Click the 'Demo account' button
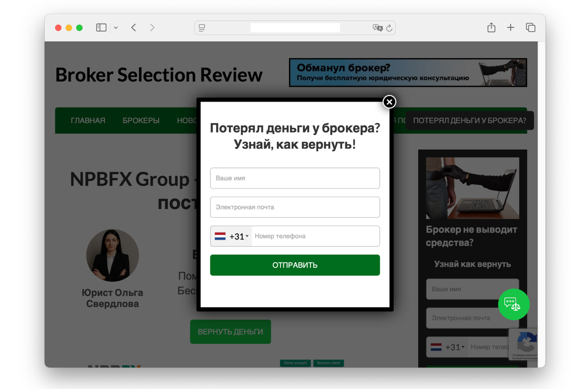The height and width of the screenshot is (389, 588). click(x=295, y=363)
